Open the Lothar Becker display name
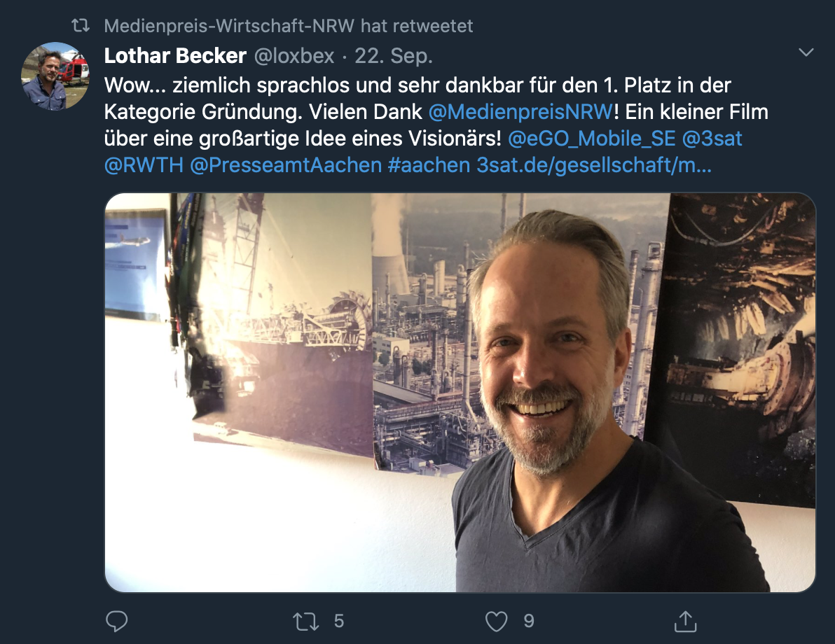This screenshot has height=644, width=835. tap(175, 56)
